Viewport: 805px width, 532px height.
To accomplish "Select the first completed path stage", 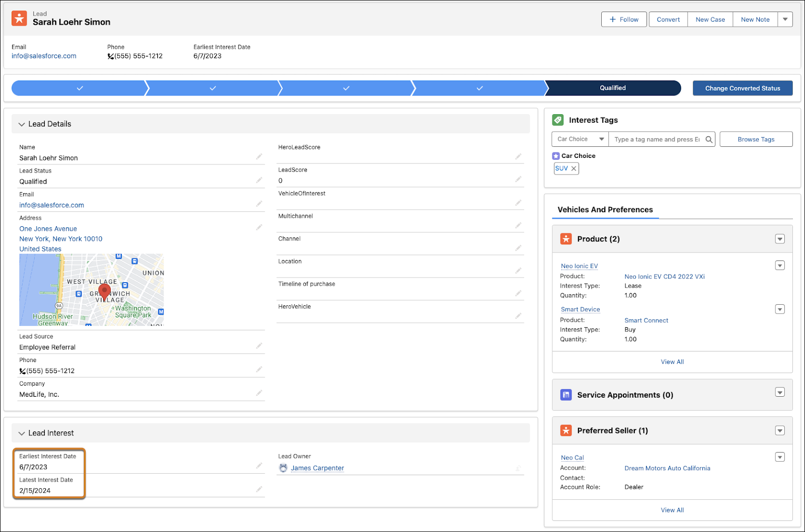I will 79,88.
